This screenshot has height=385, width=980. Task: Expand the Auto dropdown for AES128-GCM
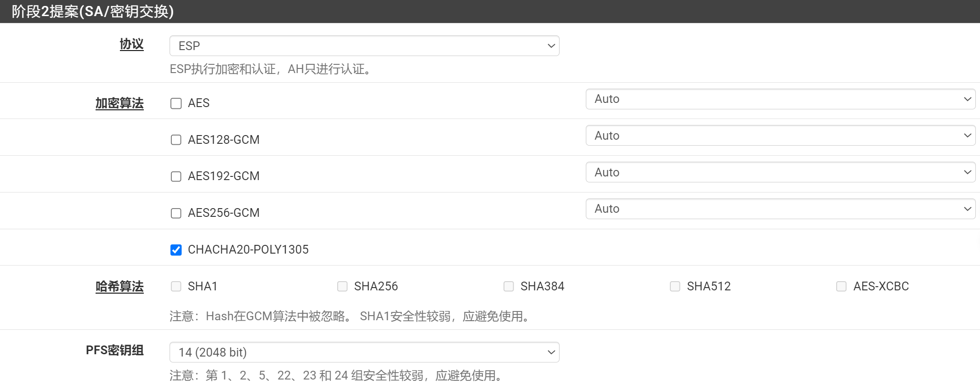780,136
